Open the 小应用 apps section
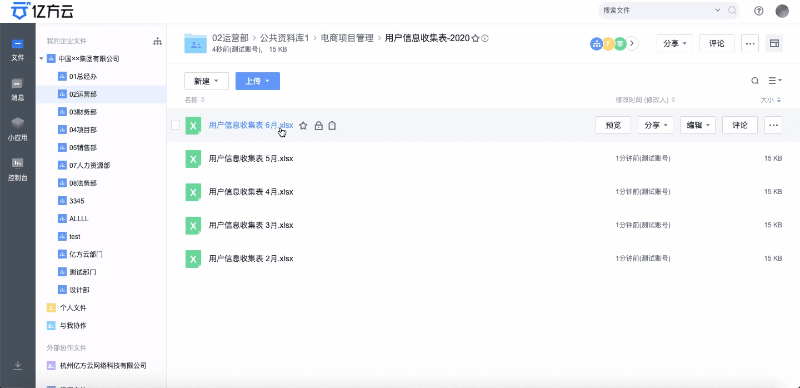 [x=17, y=129]
